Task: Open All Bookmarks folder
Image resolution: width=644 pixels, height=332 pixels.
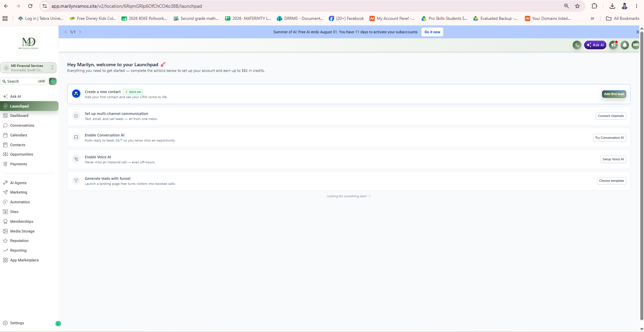Action: [x=623, y=18]
